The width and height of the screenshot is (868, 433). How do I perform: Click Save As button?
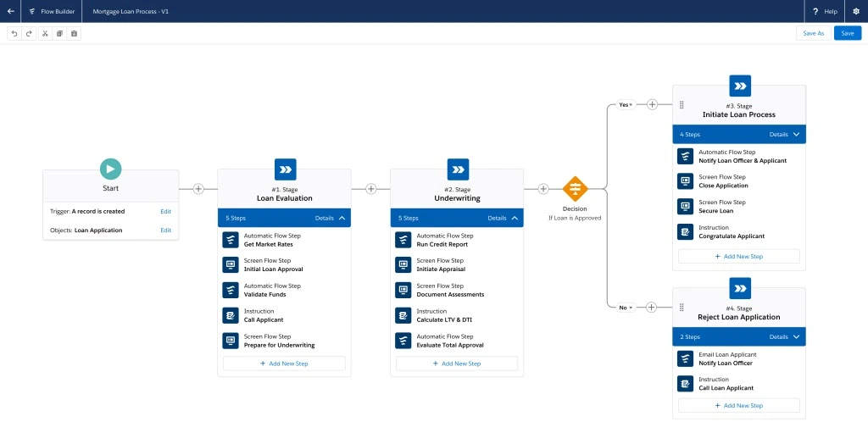tap(813, 33)
